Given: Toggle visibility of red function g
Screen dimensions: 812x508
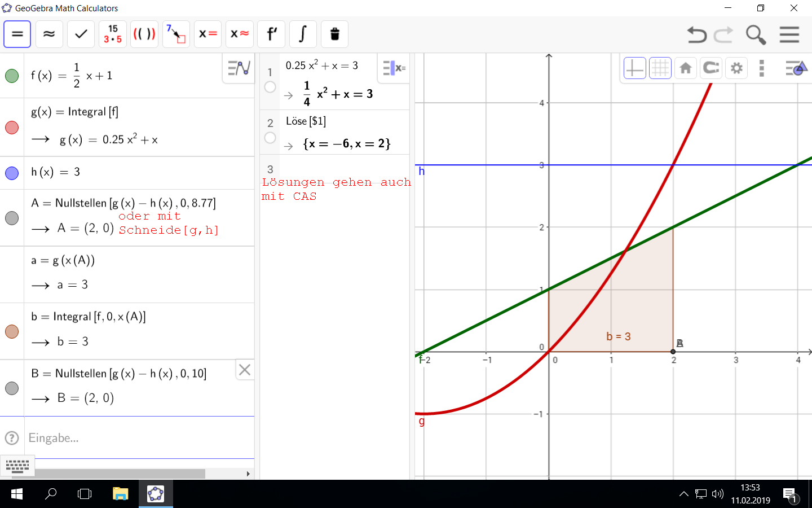Looking at the screenshot, I should click(12, 128).
